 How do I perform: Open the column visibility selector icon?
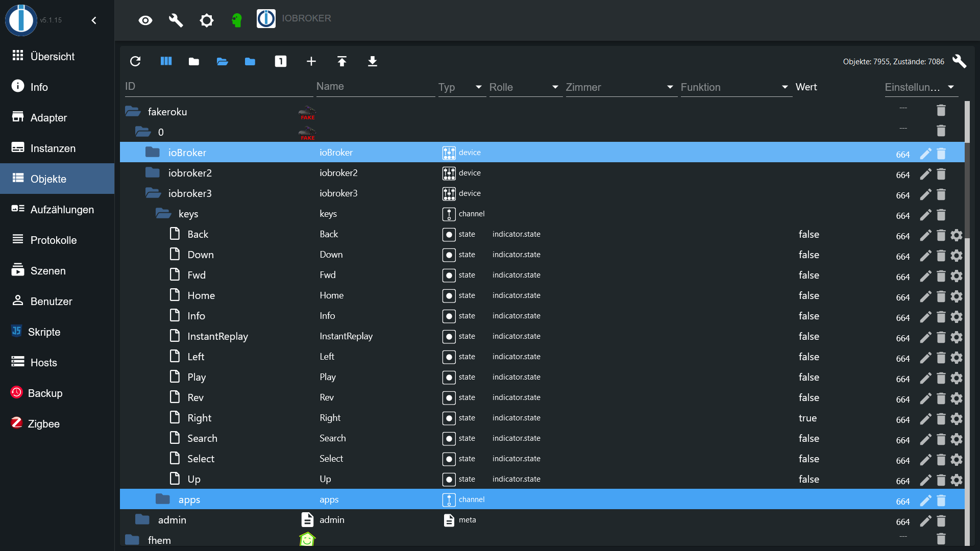pyautogui.click(x=166, y=61)
